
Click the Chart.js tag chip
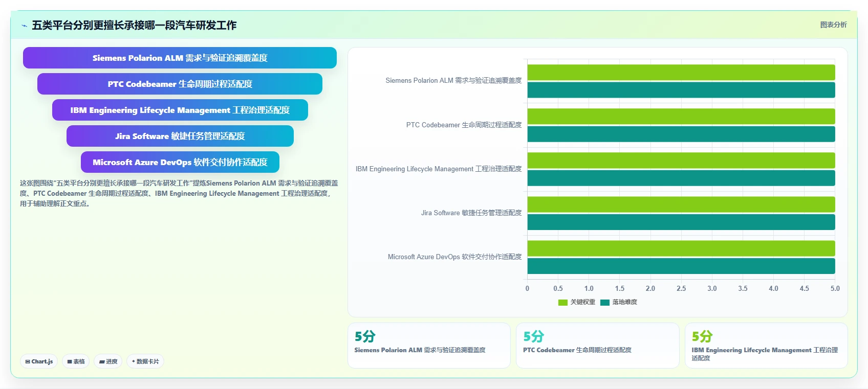pyautogui.click(x=39, y=361)
